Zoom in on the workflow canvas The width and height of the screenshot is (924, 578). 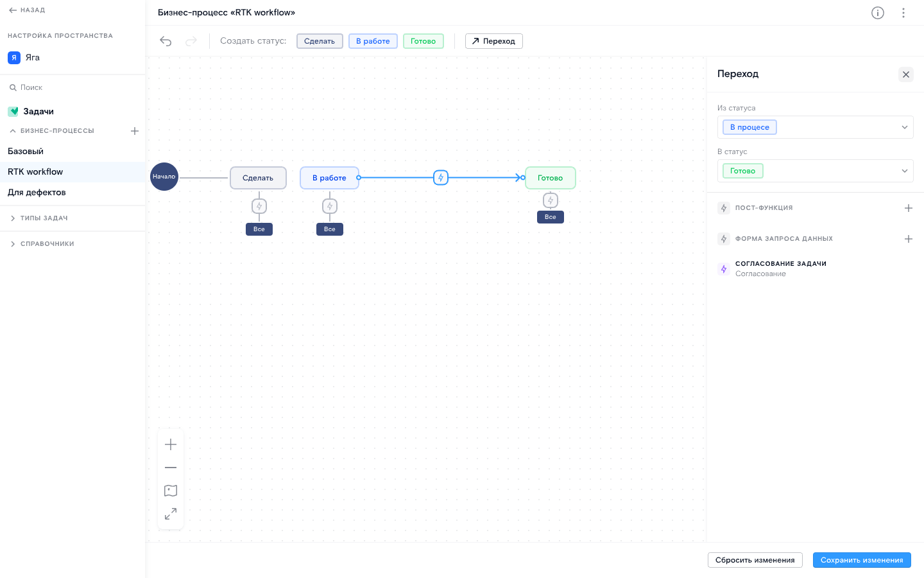click(171, 444)
